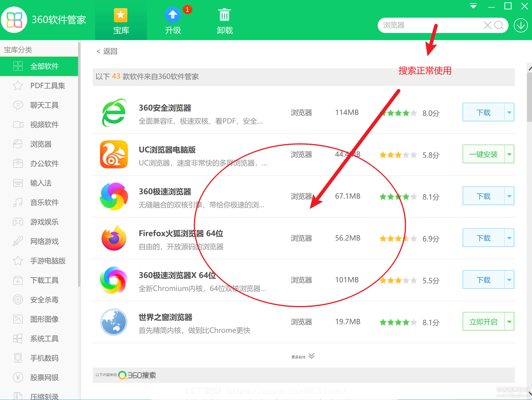Viewport: 532px width, 400px height.
Task: Click the 股票网银 yen icon
Action: 18,378
